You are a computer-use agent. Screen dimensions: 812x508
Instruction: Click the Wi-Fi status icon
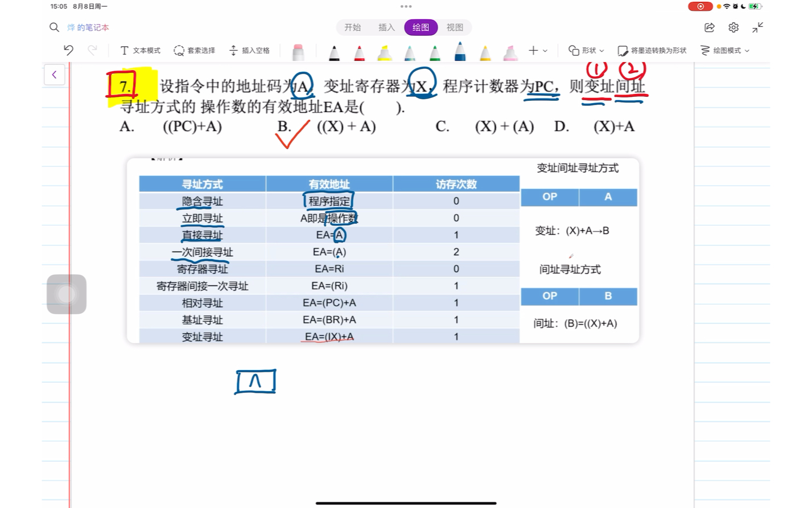[727, 6]
